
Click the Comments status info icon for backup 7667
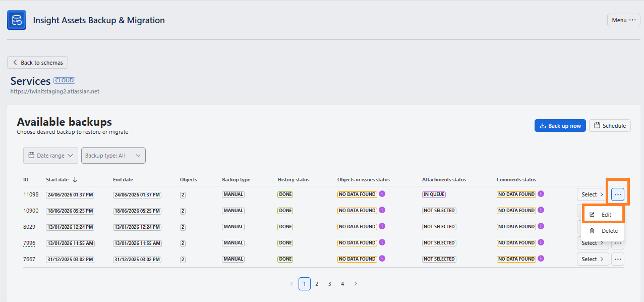click(x=541, y=259)
